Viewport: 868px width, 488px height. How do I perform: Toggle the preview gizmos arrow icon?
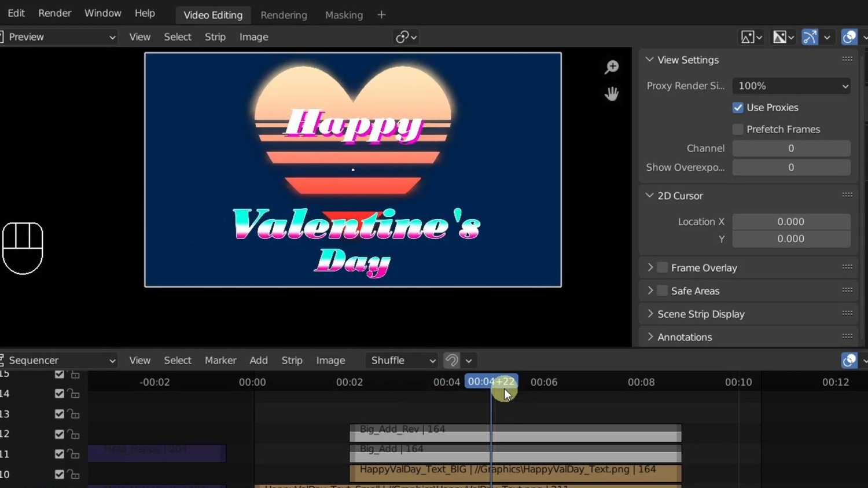coord(810,37)
